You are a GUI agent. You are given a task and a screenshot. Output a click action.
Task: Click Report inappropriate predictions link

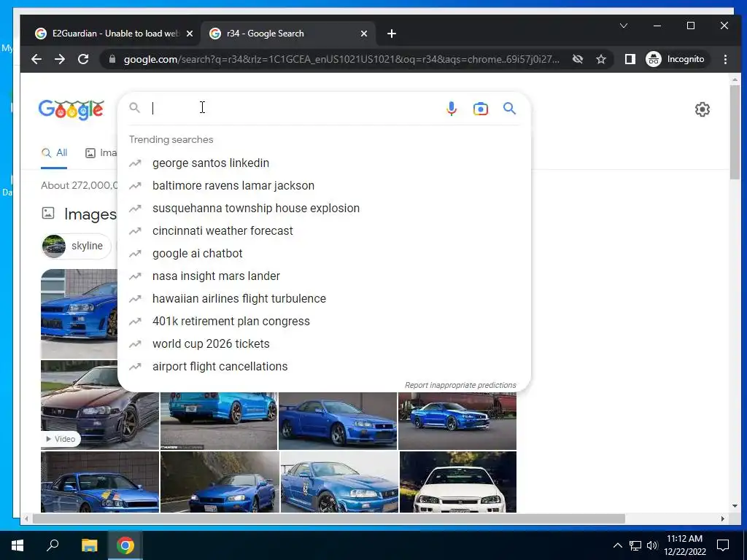point(460,385)
